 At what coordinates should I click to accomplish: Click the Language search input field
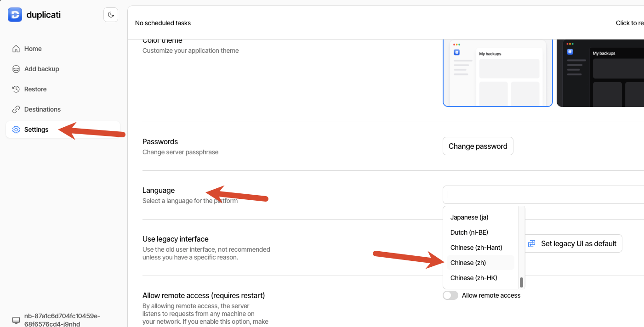(543, 195)
